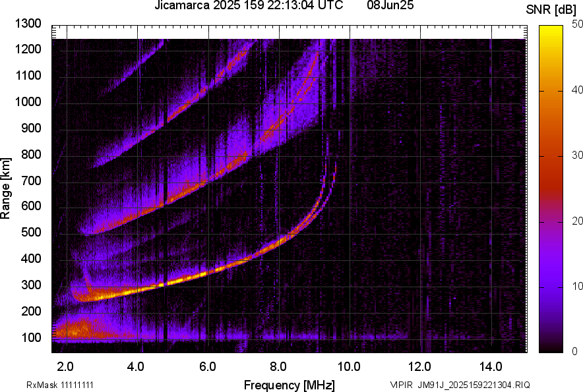Click the 1300 tick label on the Range axis
This screenshot has height=392, width=583.
click(x=28, y=24)
